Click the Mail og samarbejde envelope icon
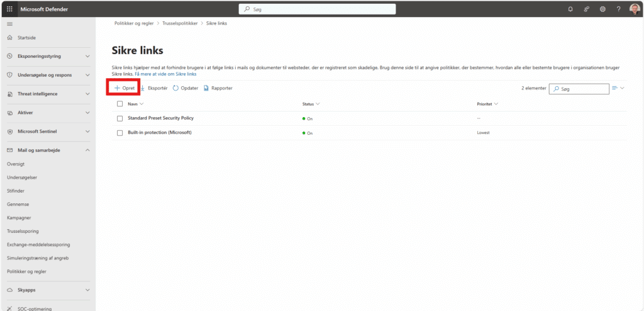This screenshot has width=644, height=311. pos(10,150)
